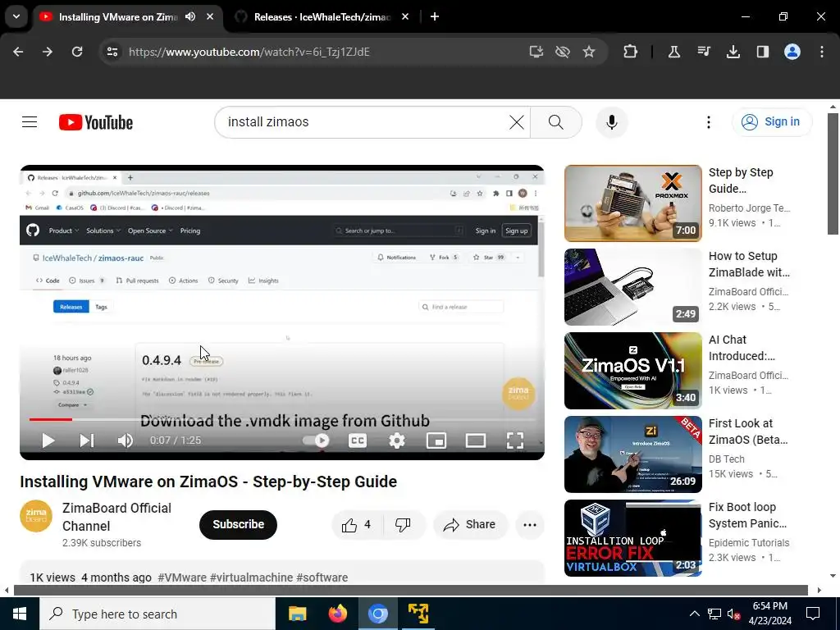Switch to theater mode

tap(476, 441)
